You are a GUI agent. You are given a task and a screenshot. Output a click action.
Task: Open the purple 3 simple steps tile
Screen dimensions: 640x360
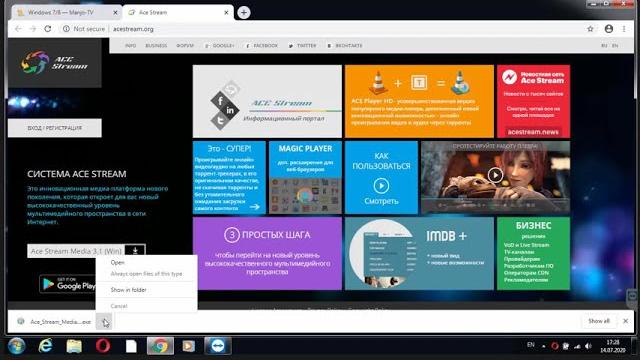267,253
